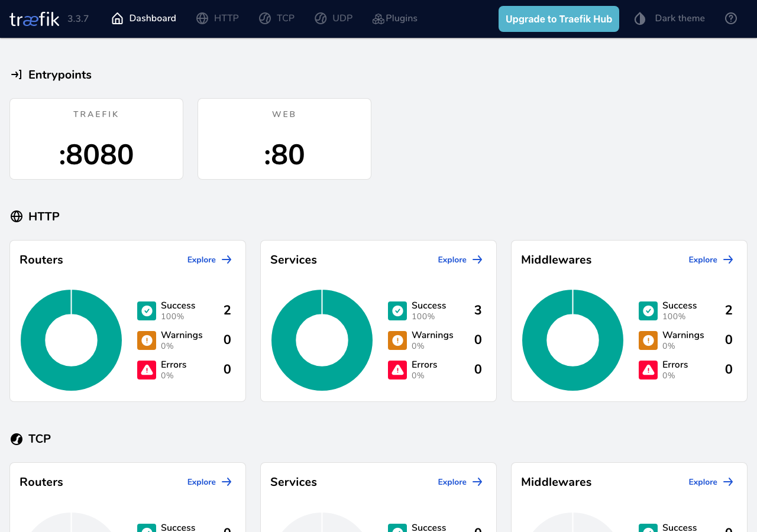The height and width of the screenshot is (532, 757).
Task: Select the WEB :80 entrypoint card
Action: coord(284,139)
